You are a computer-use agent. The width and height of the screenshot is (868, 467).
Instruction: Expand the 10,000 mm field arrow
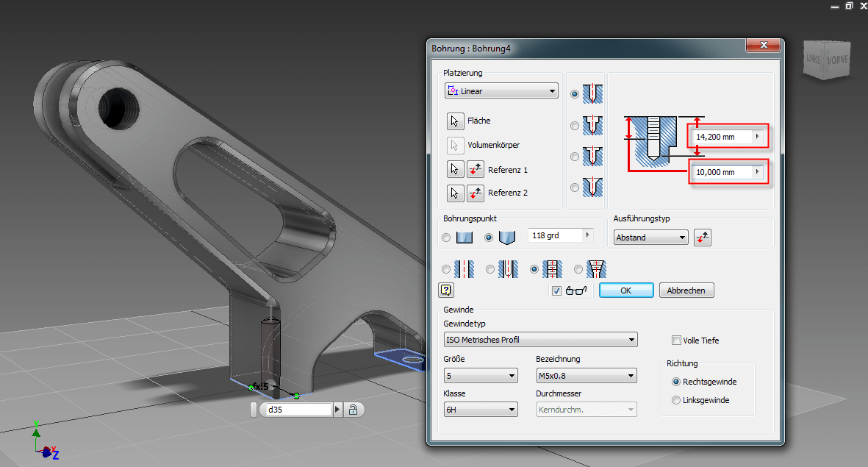click(x=757, y=172)
